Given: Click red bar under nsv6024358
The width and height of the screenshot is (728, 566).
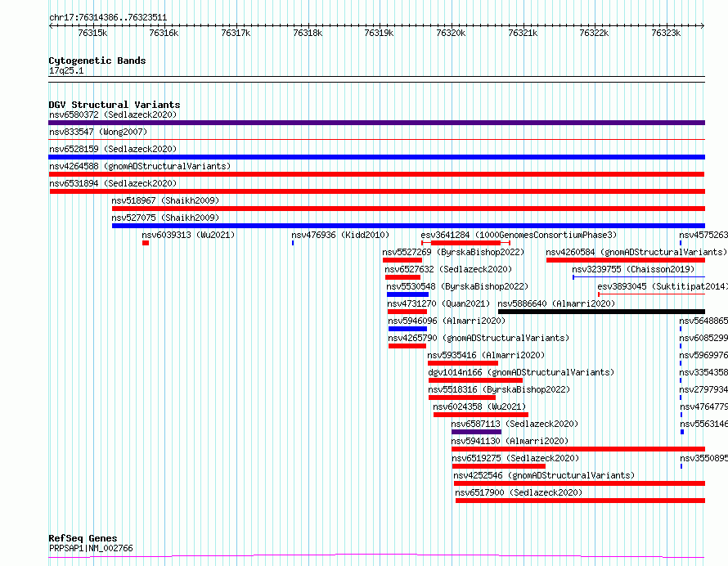Looking at the screenshot, I should coord(481,415).
